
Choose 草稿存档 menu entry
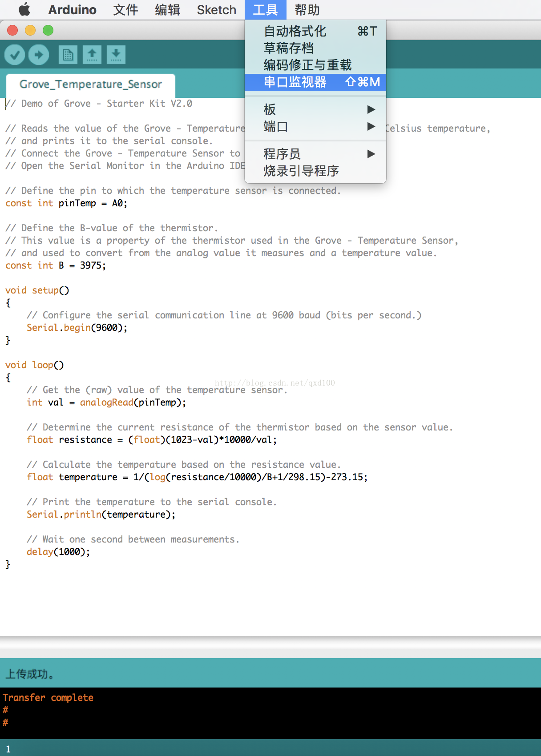(315, 48)
